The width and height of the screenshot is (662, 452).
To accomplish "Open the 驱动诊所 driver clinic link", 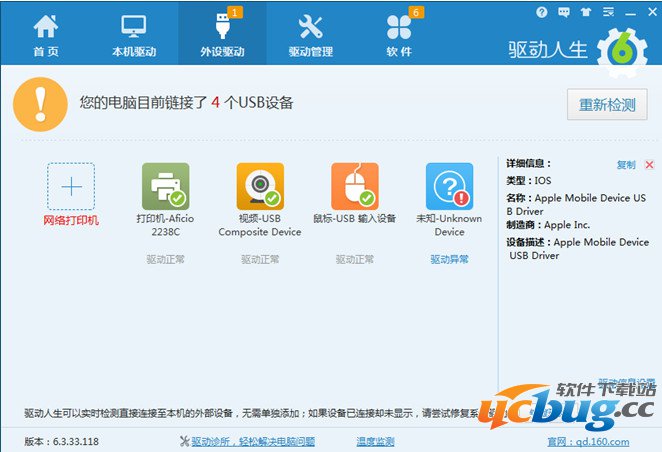I will point(253,441).
